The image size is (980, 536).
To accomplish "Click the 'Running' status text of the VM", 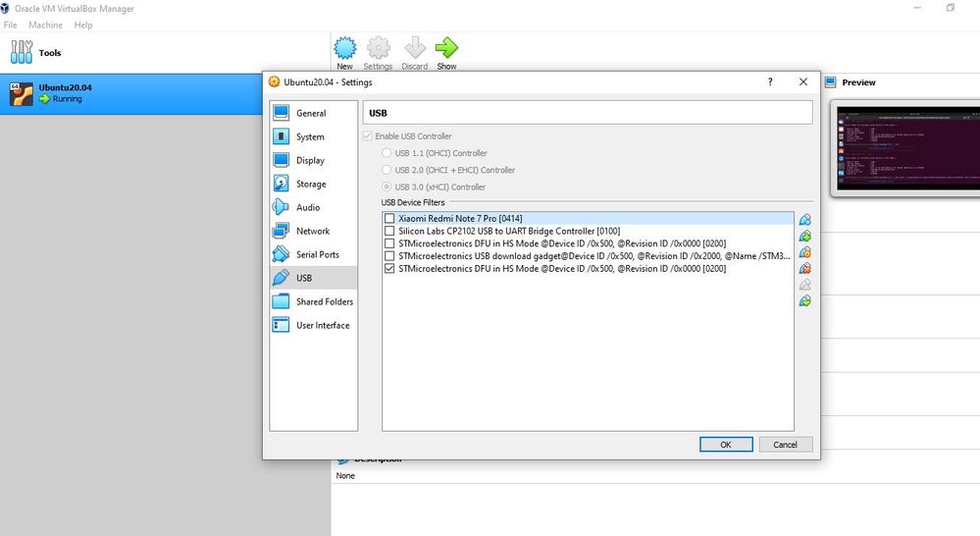I will pyautogui.click(x=67, y=99).
